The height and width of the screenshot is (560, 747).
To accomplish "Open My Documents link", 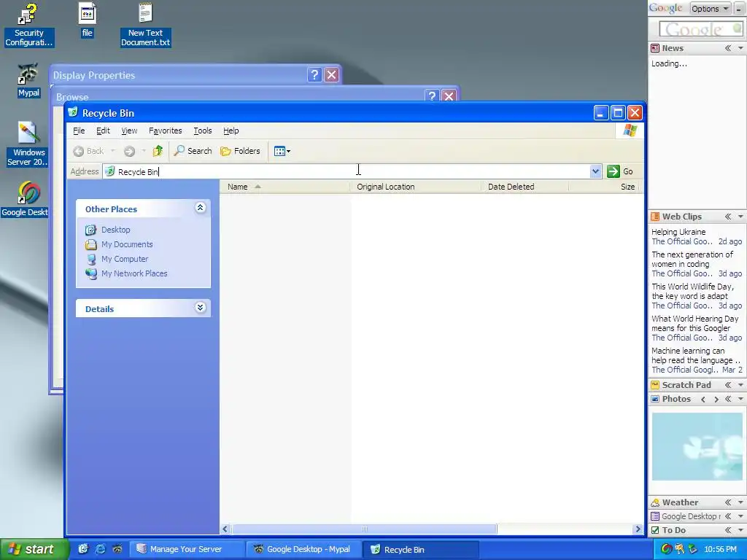I will 127,244.
